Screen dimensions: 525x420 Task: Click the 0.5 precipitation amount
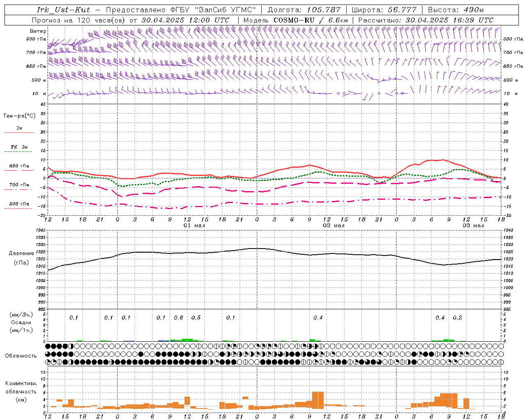[x=196, y=317]
